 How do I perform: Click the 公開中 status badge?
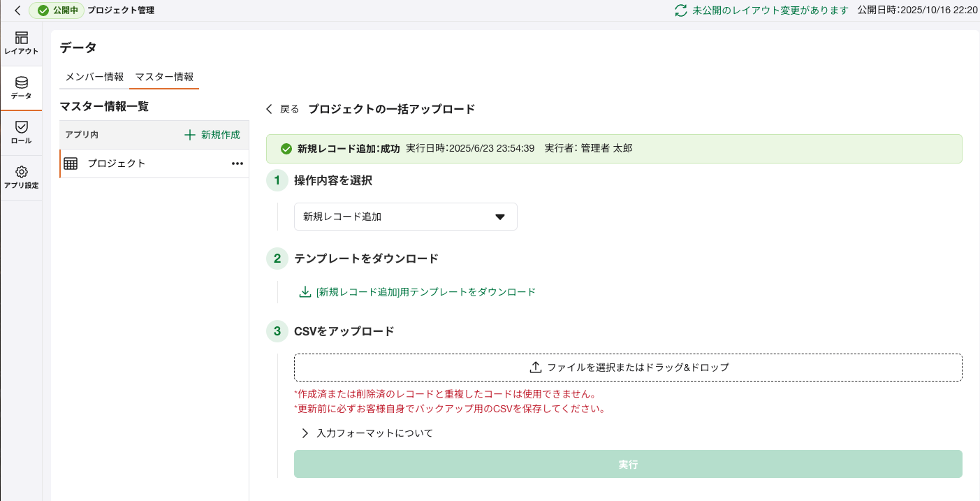point(57,10)
